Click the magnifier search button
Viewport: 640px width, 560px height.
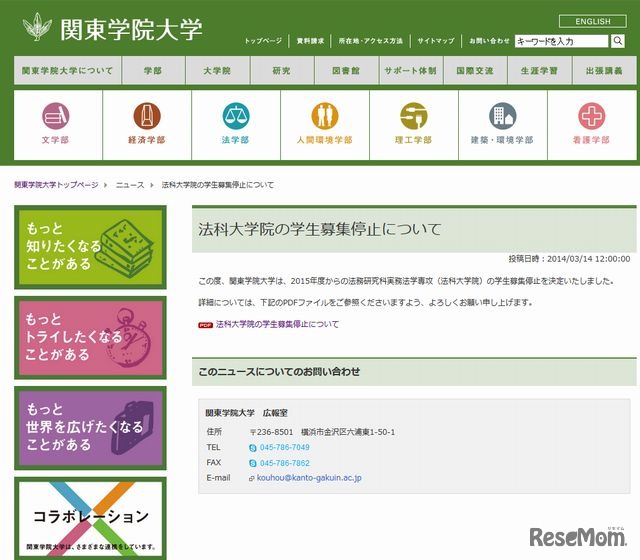click(x=618, y=41)
